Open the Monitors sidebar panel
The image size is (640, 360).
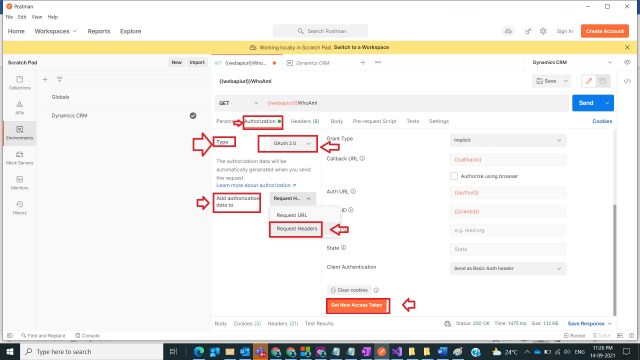click(x=19, y=183)
